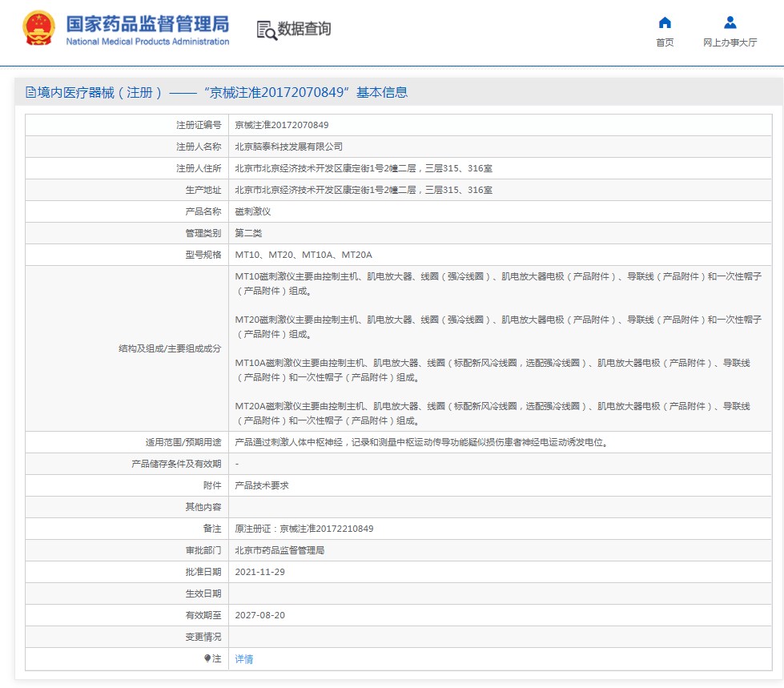Select approval date 2021-11-29

[260, 572]
